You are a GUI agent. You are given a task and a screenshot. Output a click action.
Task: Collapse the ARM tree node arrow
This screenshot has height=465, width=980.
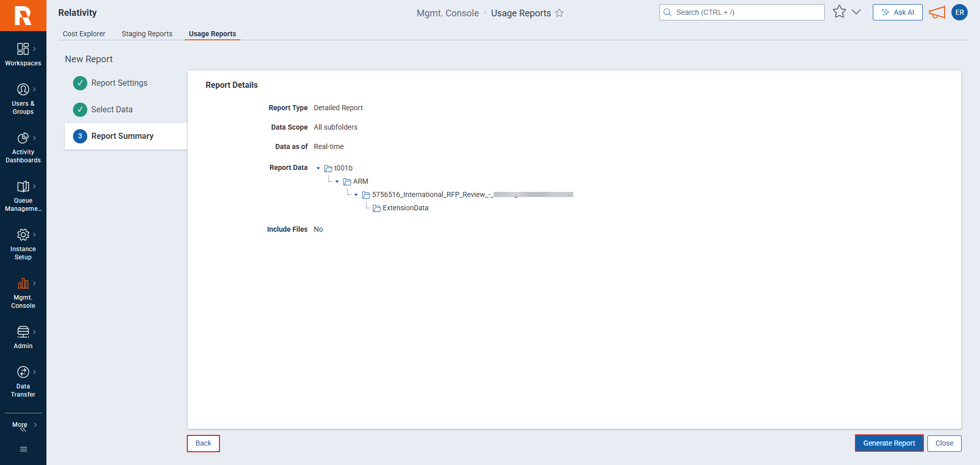pos(337,182)
